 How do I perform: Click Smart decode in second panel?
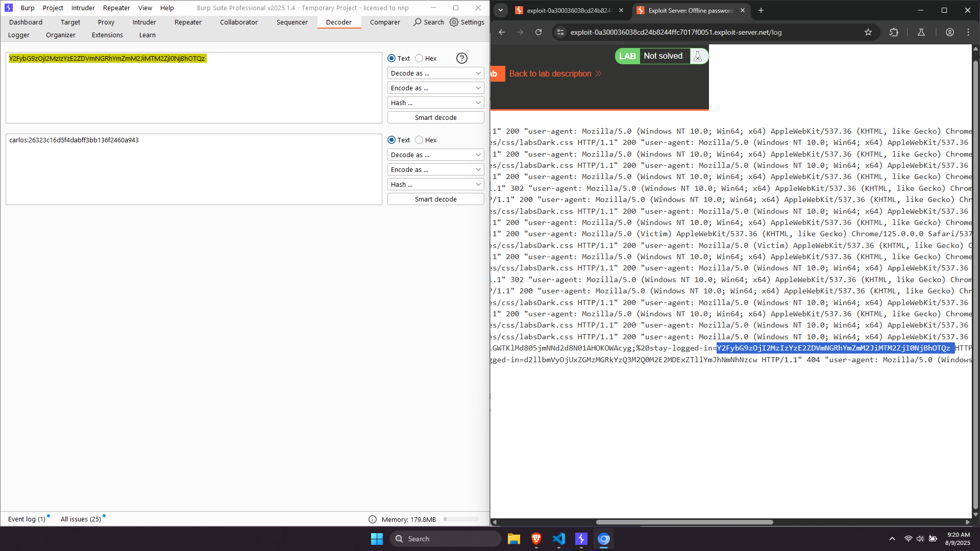435,199
